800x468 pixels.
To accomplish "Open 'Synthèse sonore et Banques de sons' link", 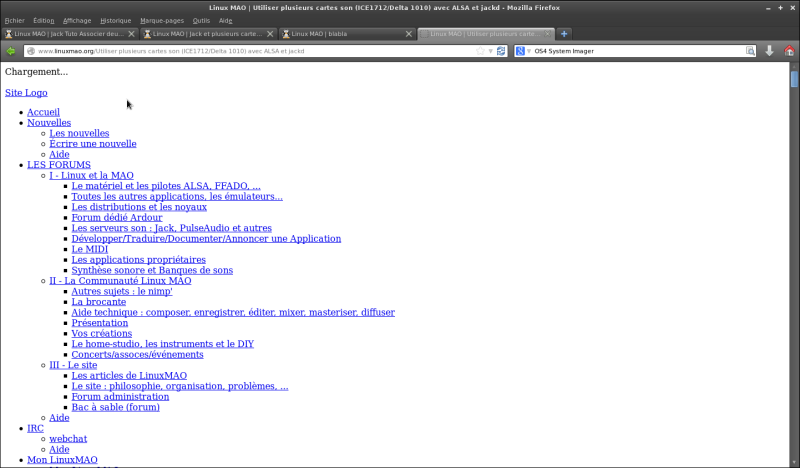I will pyautogui.click(x=152, y=270).
